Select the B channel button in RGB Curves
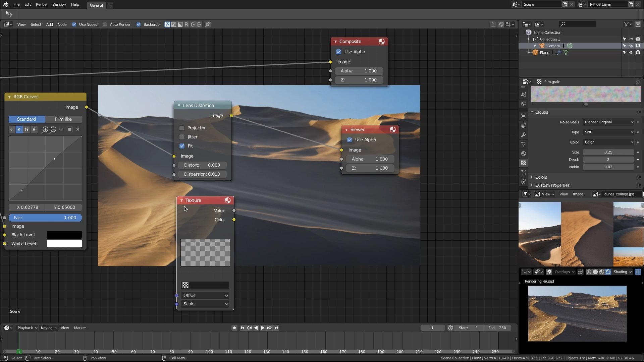This screenshot has width=644, height=362. coord(34,129)
